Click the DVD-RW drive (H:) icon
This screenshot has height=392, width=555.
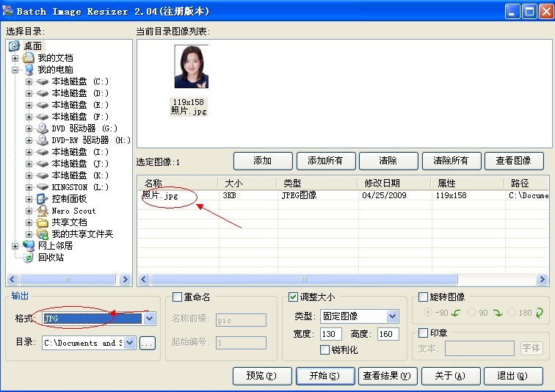(x=43, y=140)
